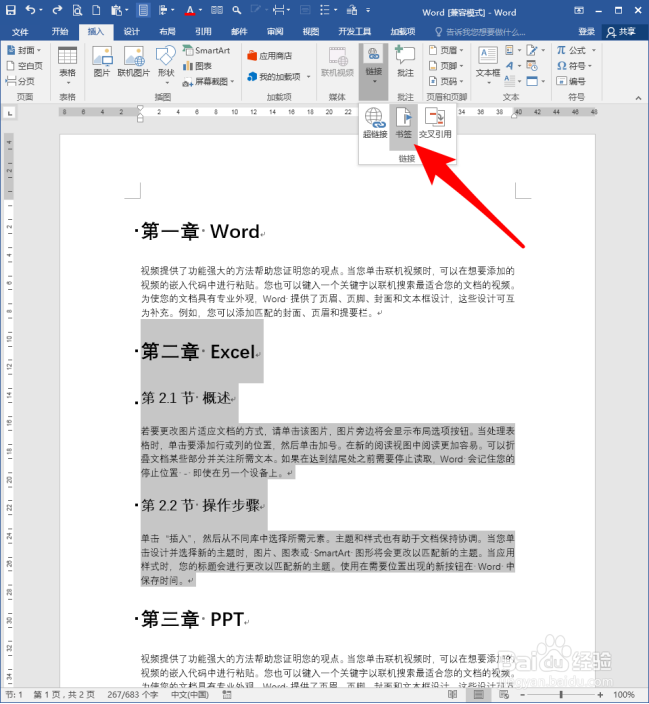Click the Undo arrow icon

pos(30,10)
